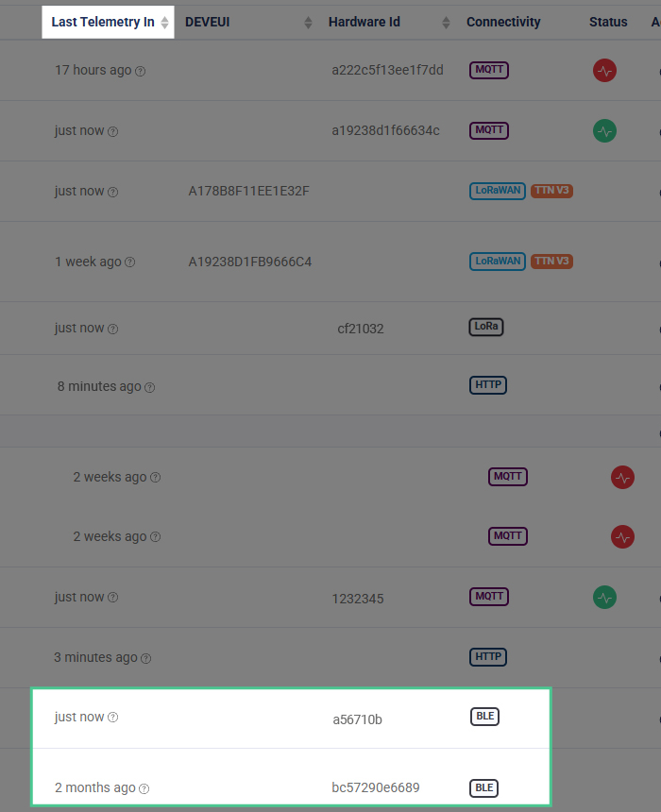Click the HTTP badge in the 8 minutes ago row
661x812 pixels.
(488, 385)
